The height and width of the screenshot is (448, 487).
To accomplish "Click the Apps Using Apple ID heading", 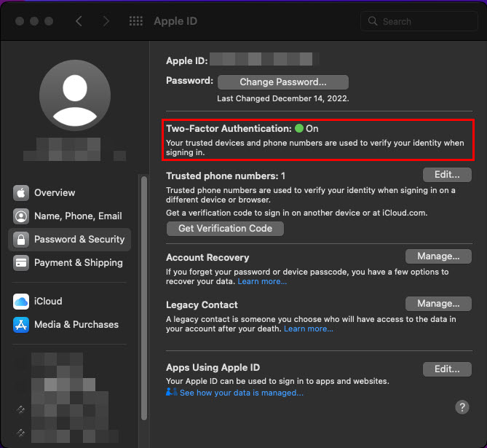I will 213,367.
